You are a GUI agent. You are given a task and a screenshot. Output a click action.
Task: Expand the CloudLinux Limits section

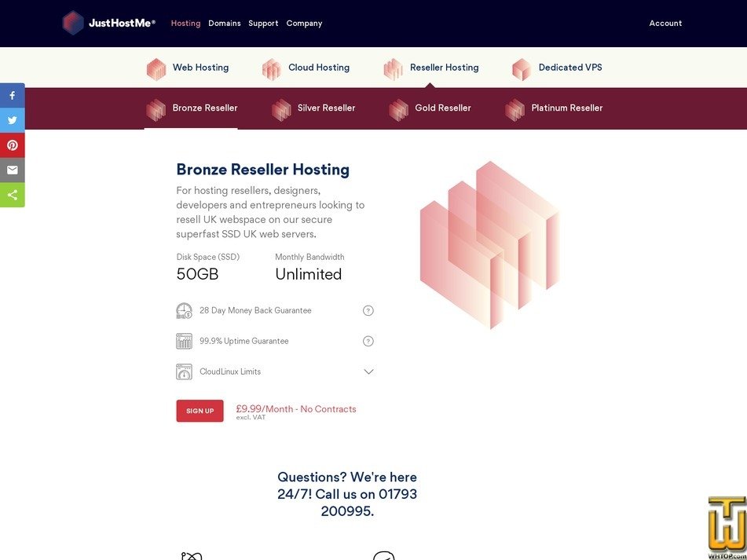click(368, 372)
